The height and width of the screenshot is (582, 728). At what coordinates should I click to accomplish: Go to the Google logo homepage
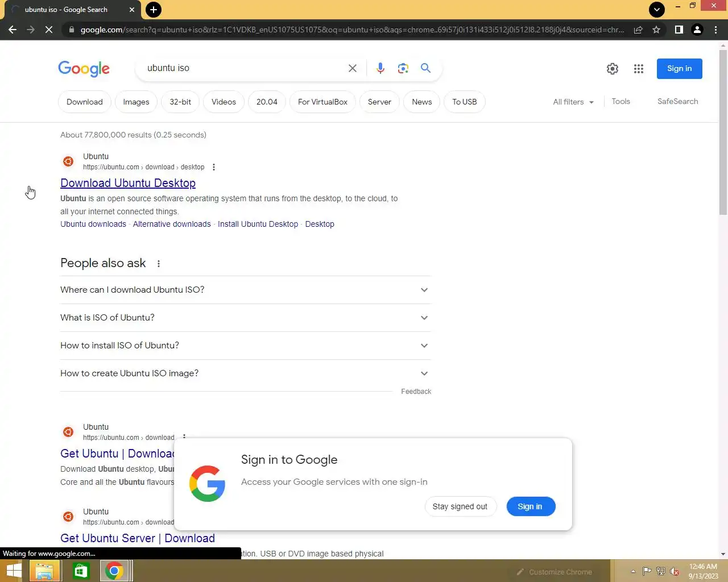(x=84, y=69)
